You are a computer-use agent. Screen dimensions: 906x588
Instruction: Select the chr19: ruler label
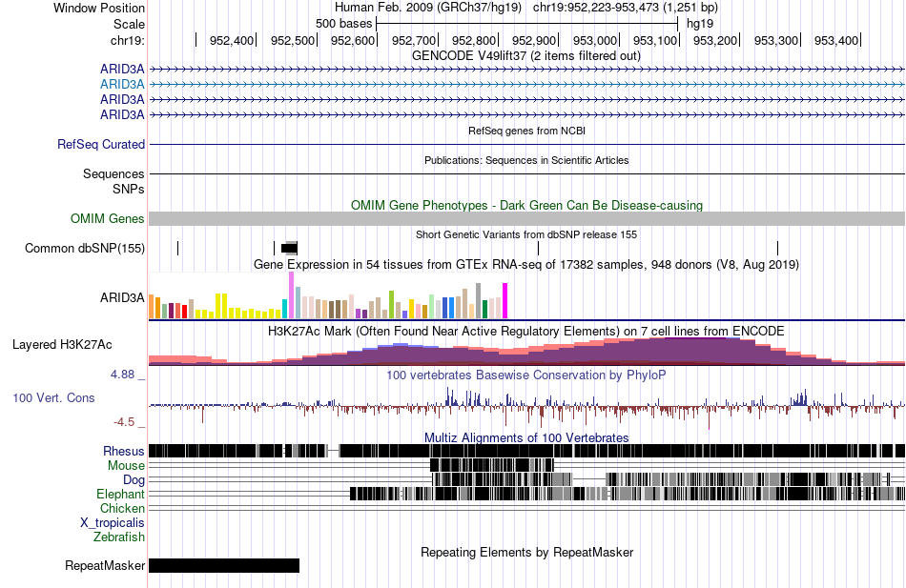(x=127, y=40)
